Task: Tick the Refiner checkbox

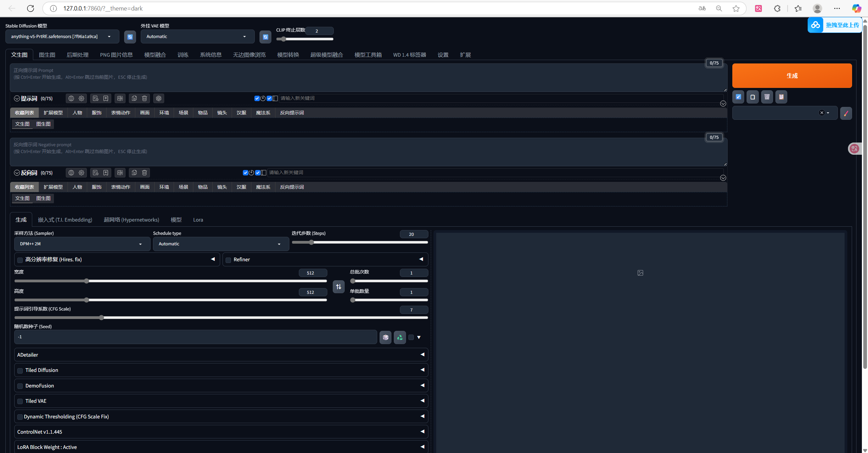Action: pos(228,260)
